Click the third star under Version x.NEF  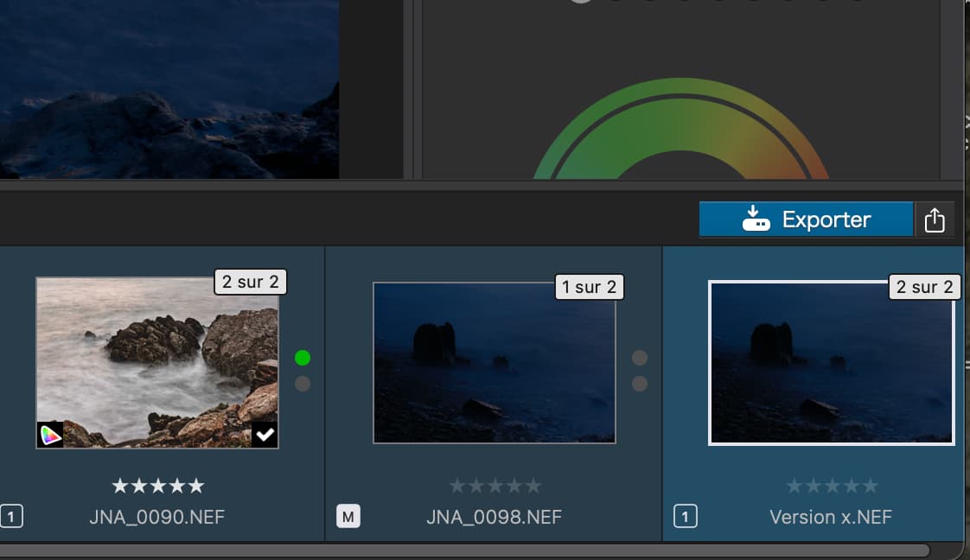[832, 487]
